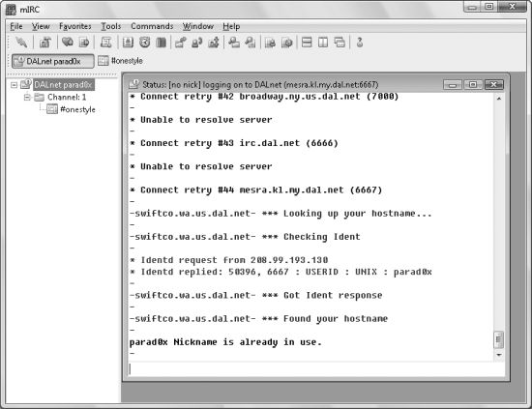Click the status window scrollbar thumb
The width and height of the screenshot is (532, 409).
point(498,339)
